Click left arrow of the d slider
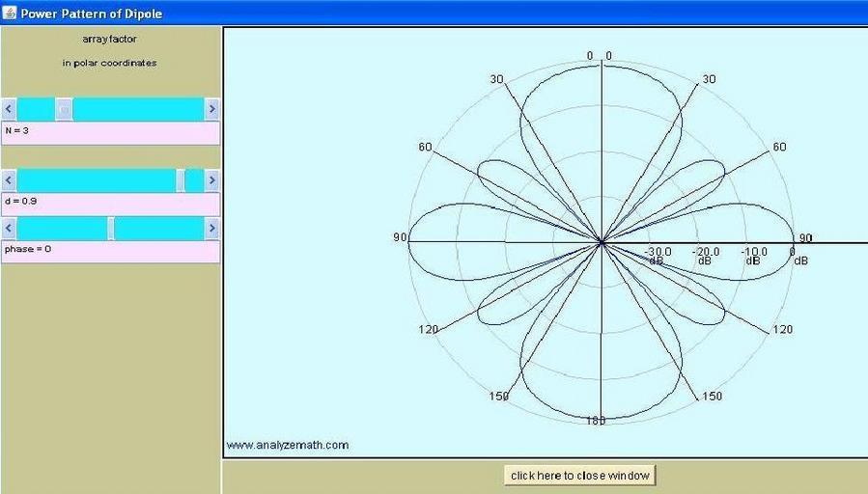The image size is (868, 494). 9,180
